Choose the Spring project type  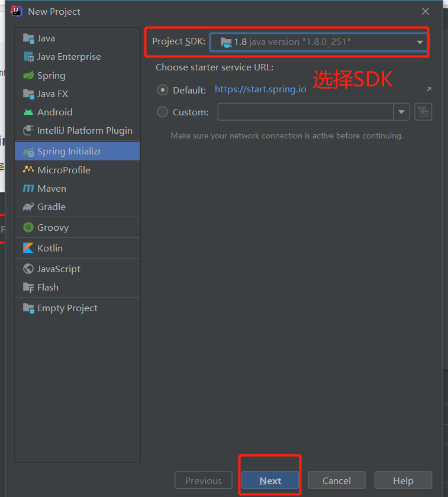pos(78,76)
